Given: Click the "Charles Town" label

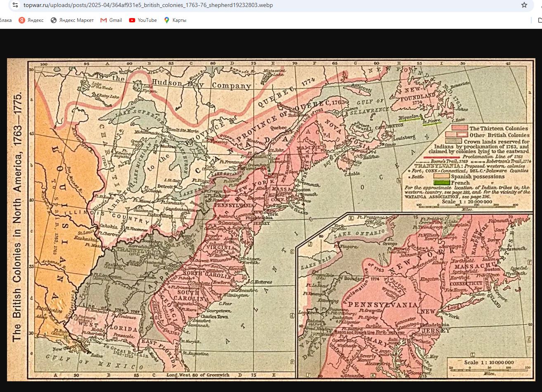Looking at the screenshot, I should 214,317.
